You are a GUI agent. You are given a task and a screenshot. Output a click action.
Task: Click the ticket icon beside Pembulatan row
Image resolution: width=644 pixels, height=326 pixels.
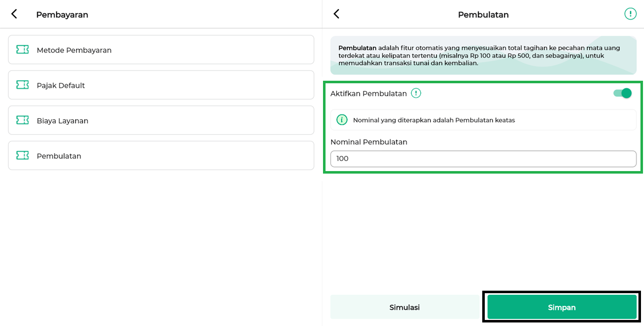[22, 155]
